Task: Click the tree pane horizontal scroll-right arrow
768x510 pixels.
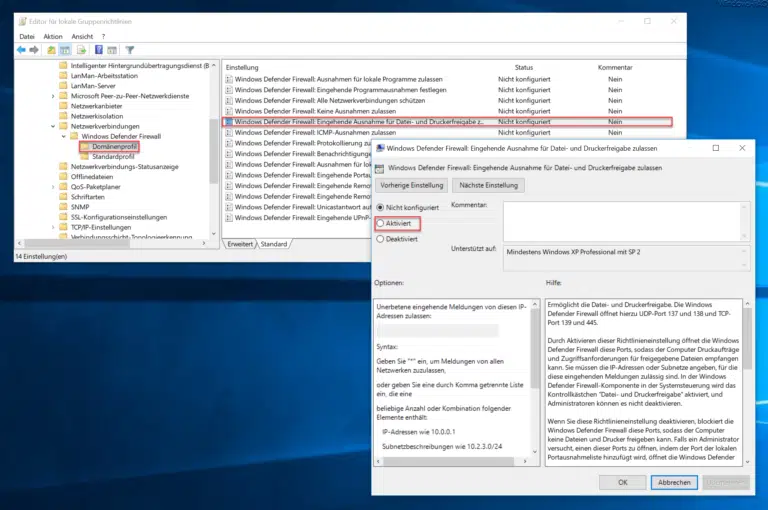Action: (x=204, y=243)
